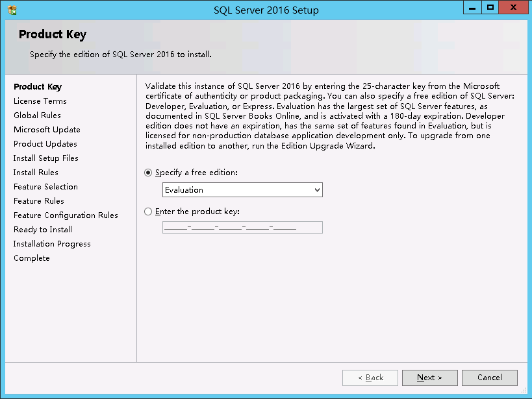Viewport: 532px width, 399px height.
Task: Click into the product key input field
Action: pos(242,228)
